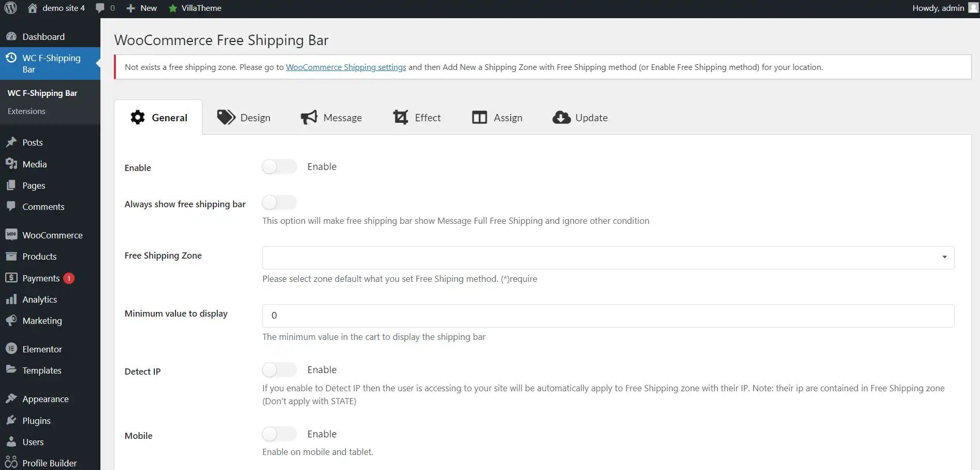The width and height of the screenshot is (980, 470).
Task: Click the Pages icon in sidebar
Action: point(11,185)
